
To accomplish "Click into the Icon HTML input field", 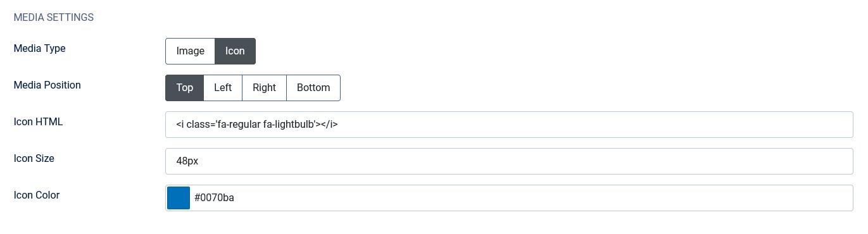I will pyautogui.click(x=509, y=125).
